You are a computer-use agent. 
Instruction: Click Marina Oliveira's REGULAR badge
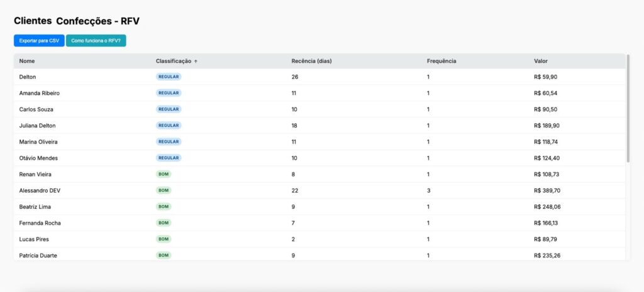pos(169,142)
